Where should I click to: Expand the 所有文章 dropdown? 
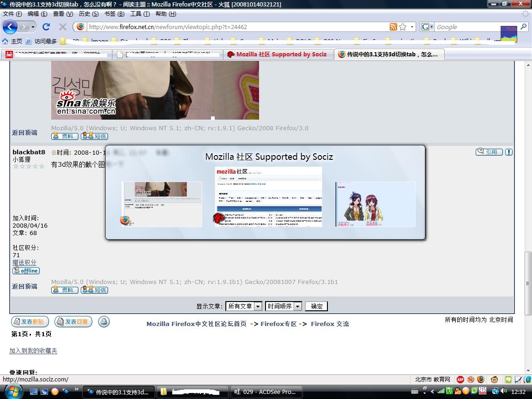click(x=244, y=306)
